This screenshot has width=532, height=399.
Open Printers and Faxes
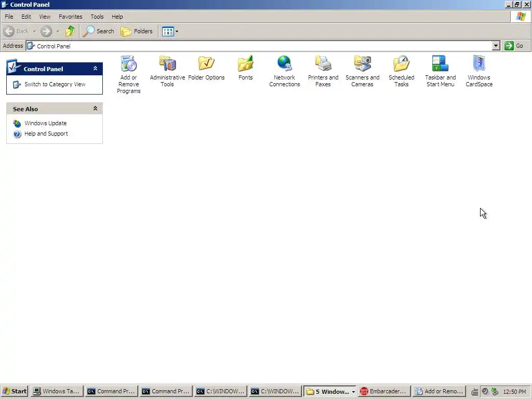pos(323,71)
